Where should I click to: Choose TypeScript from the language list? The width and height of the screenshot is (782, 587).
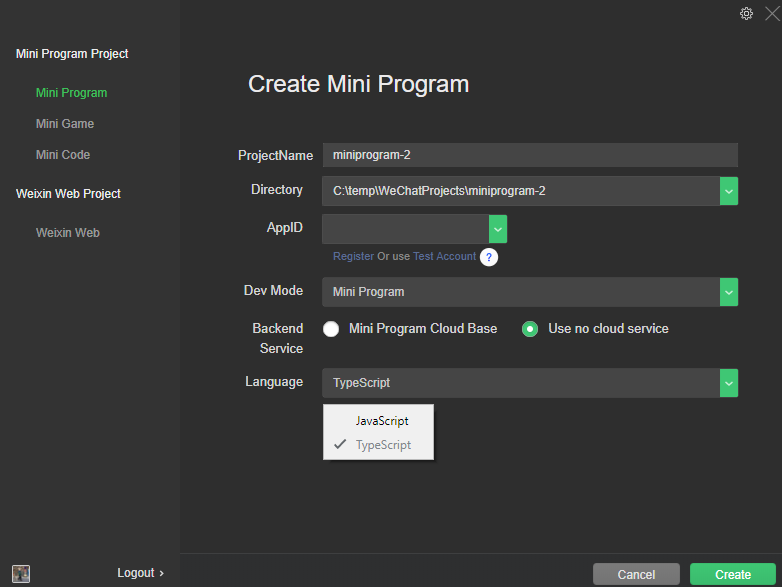pyautogui.click(x=383, y=445)
